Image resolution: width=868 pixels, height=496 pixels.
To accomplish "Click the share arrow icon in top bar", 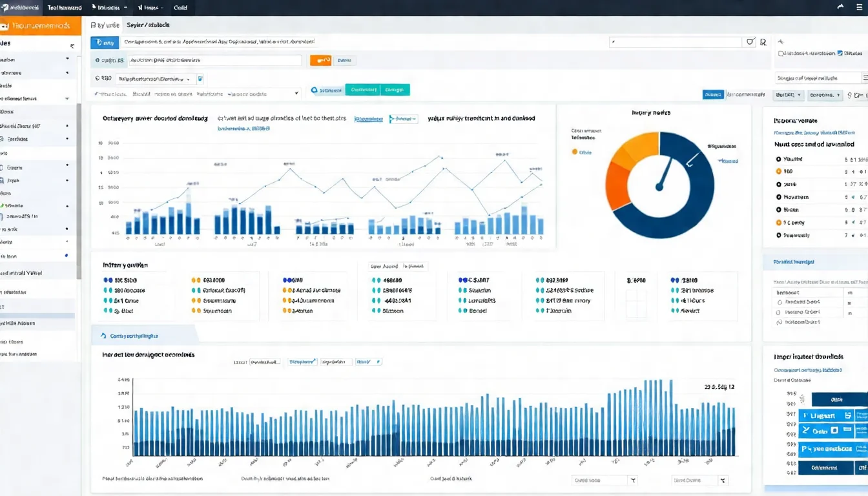I will tap(840, 6).
